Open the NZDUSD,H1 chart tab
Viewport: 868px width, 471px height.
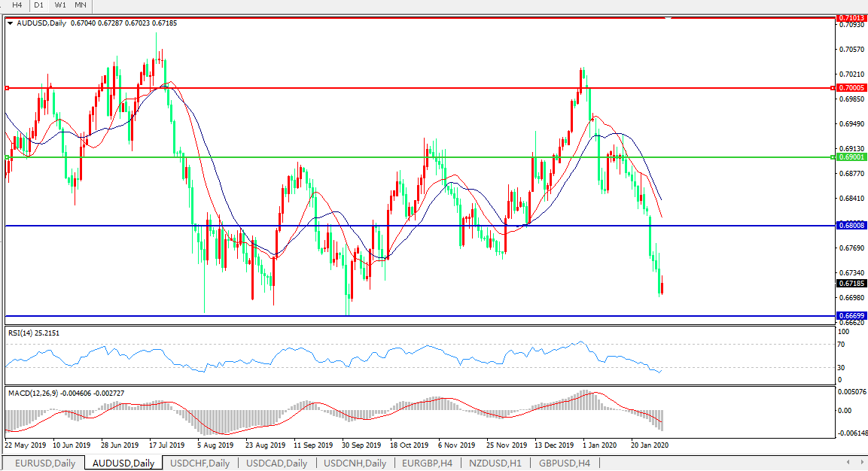pyautogui.click(x=494, y=463)
